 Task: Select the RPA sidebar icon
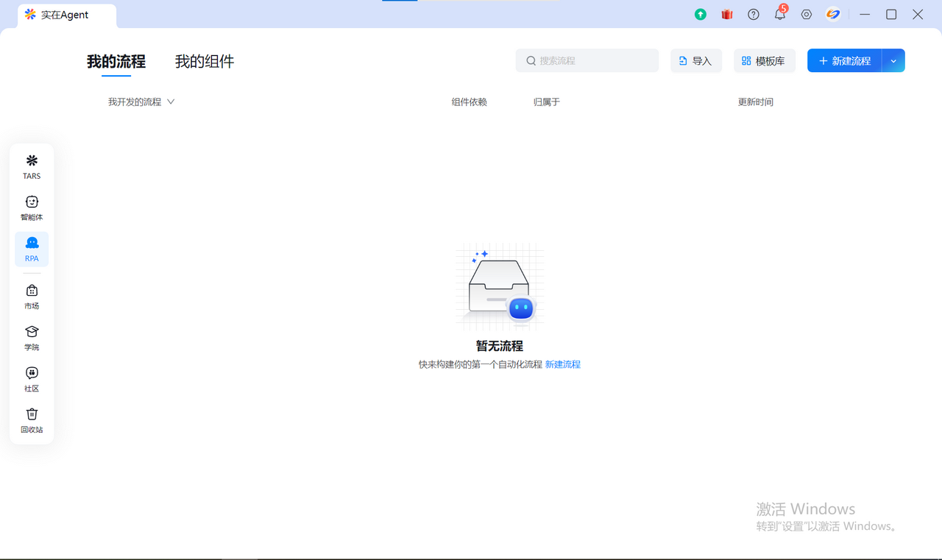32,249
